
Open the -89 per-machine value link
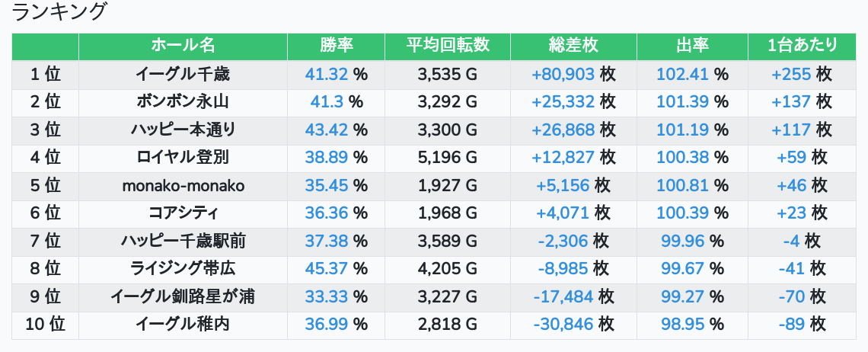(792, 325)
